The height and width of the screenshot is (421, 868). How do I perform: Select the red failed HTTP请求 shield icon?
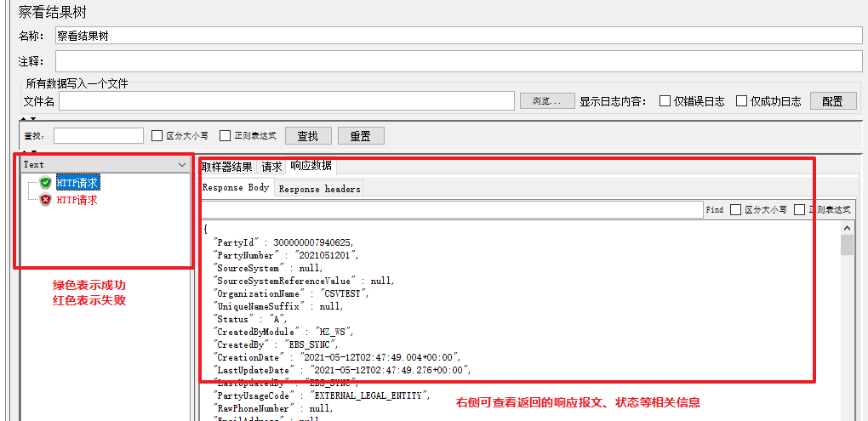[46, 200]
